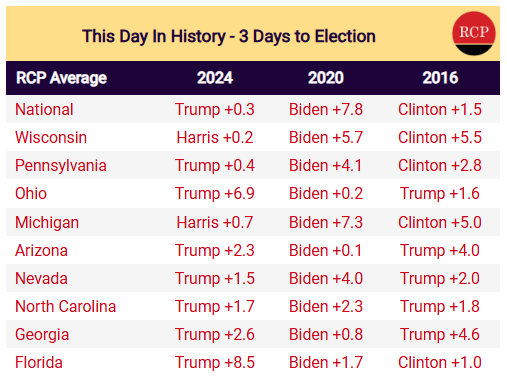Open the Florida polling link
Viewport: 507px width, 387px height.
point(39,362)
